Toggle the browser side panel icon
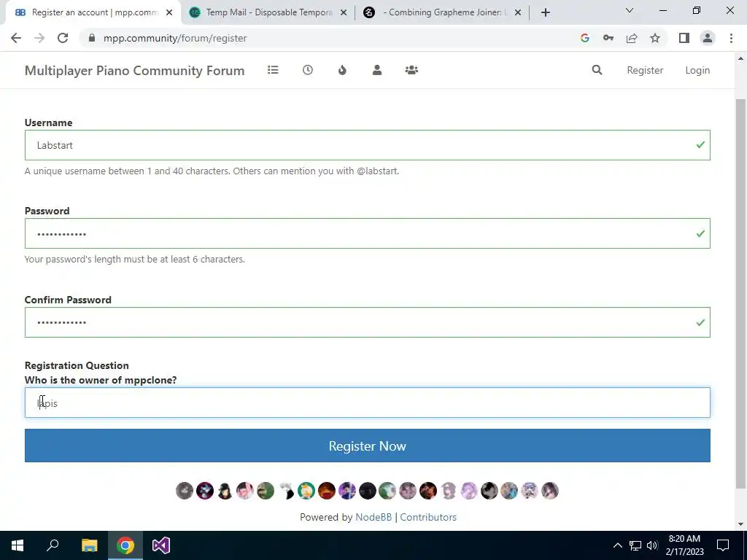 pos(684,38)
